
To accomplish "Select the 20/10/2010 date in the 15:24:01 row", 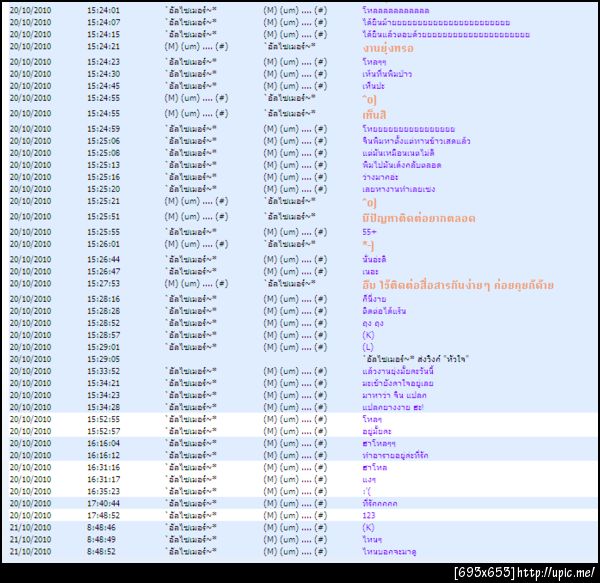I will coord(30,10).
